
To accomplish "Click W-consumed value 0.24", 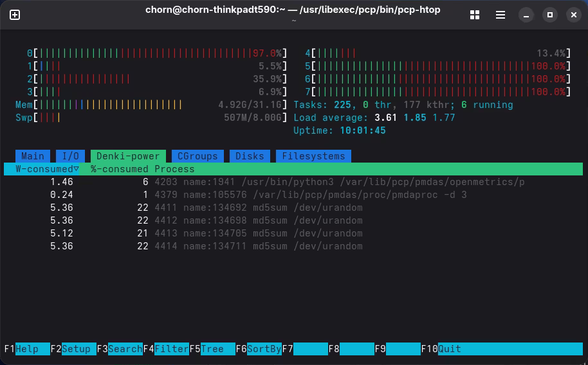I will (x=62, y=195).
